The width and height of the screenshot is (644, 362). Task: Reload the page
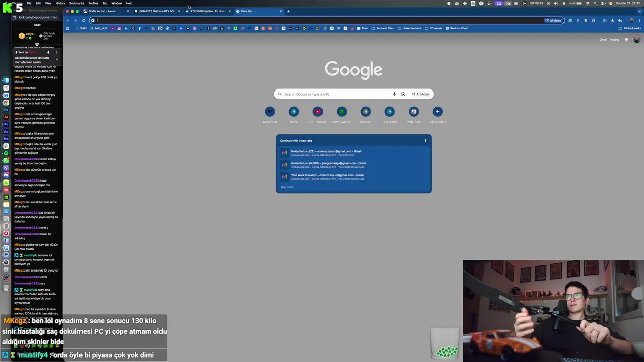tap(84, 20)
